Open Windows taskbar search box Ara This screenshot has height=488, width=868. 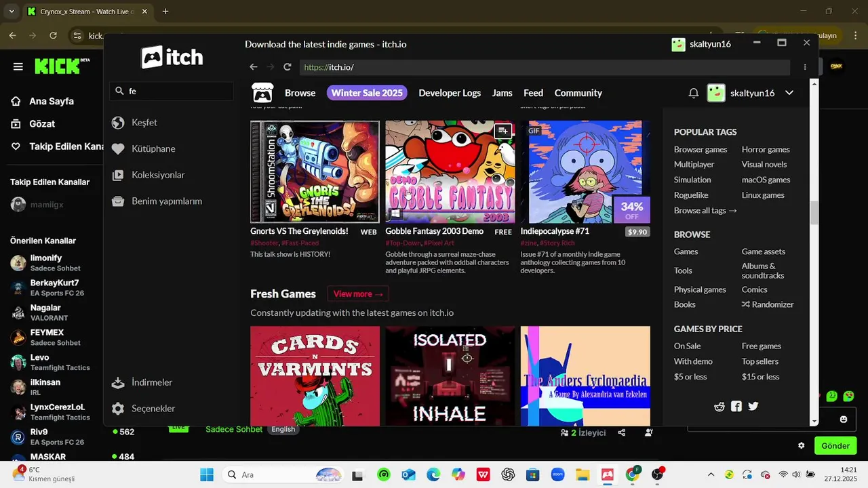point(283,474)
